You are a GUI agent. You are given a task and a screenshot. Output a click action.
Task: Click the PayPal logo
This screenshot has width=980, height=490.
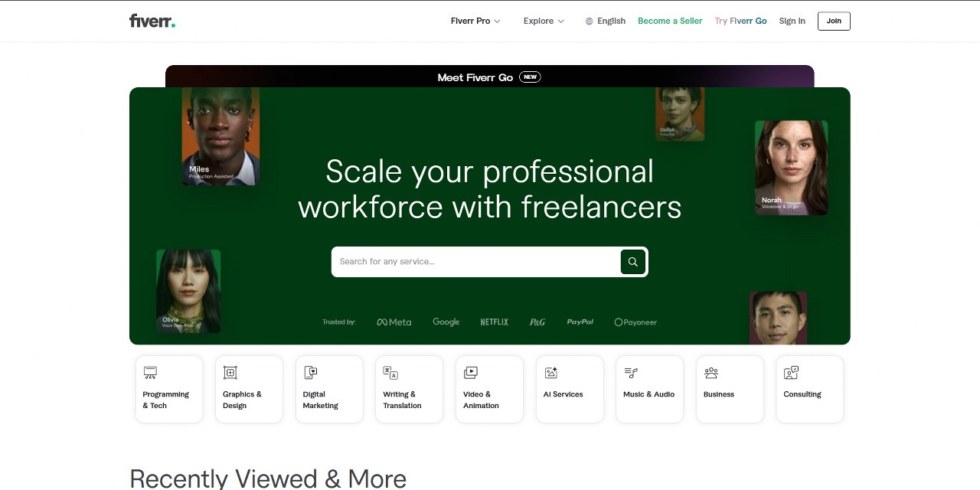(580, 322)
